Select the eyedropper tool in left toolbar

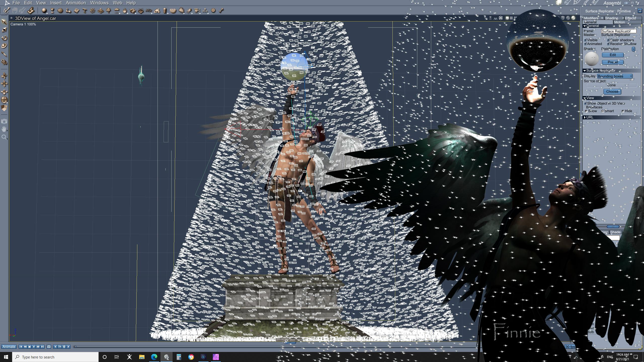tap(4, 54)
